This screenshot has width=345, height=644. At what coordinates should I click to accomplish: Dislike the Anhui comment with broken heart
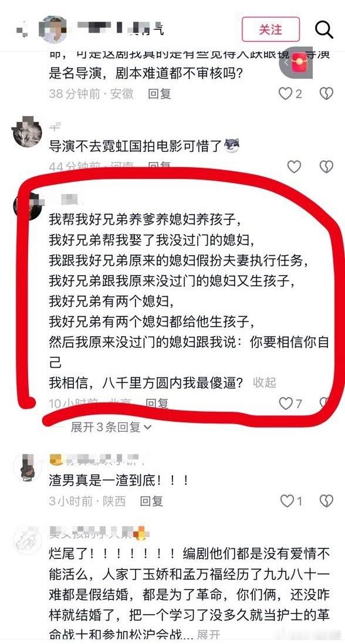click(326, 94)
